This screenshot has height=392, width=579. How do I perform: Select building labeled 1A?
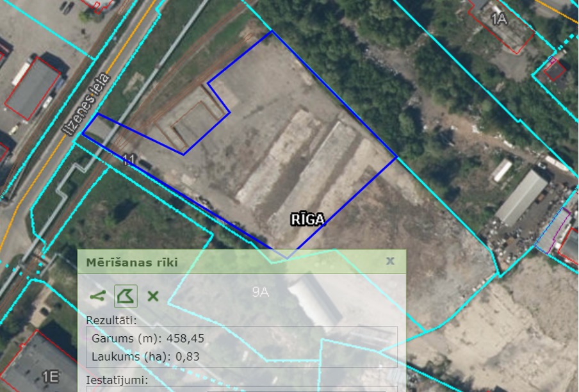pos(498,19)
